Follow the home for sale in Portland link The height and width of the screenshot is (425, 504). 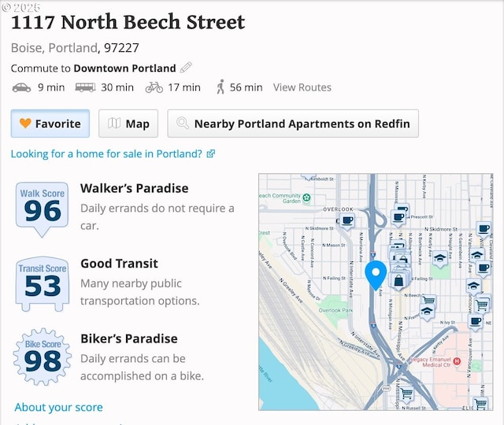pos(113,154)
